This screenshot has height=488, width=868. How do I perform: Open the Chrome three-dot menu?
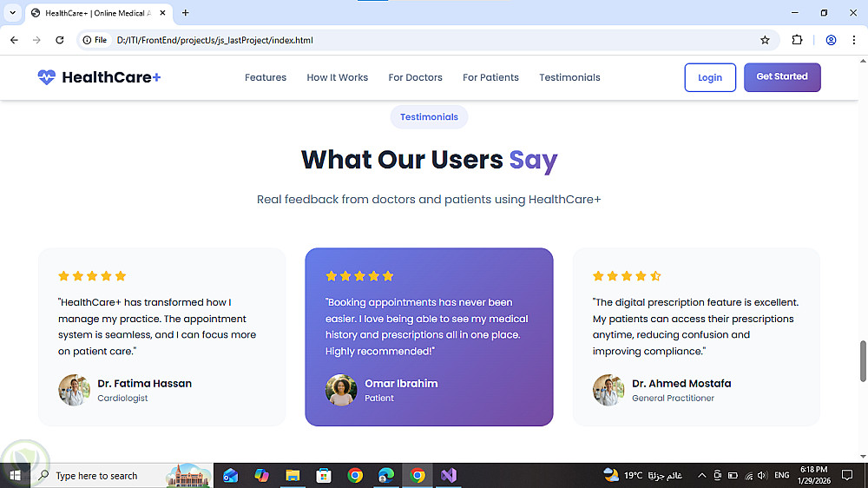point(854,40)
